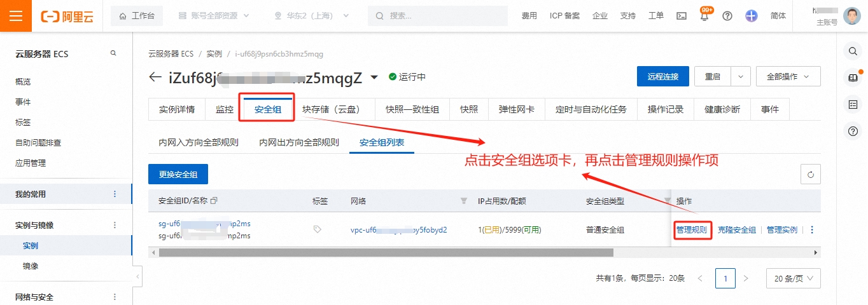Select the 安全组 tab

tap(268, 109)
